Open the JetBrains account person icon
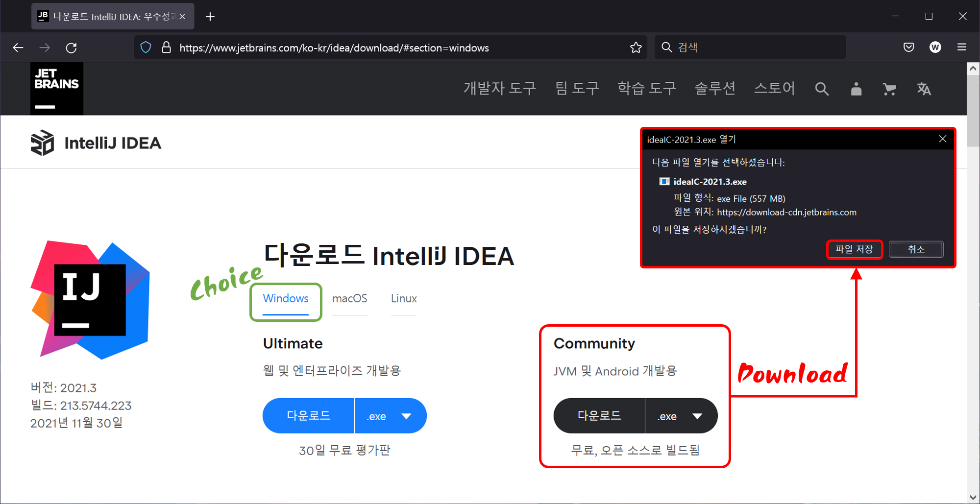The width and height of the screenshot is (980, 504). click(856, 89)
